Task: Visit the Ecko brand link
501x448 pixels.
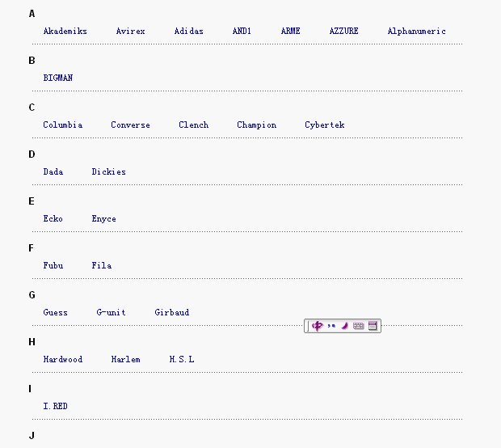Action: (x=53, y=219)
